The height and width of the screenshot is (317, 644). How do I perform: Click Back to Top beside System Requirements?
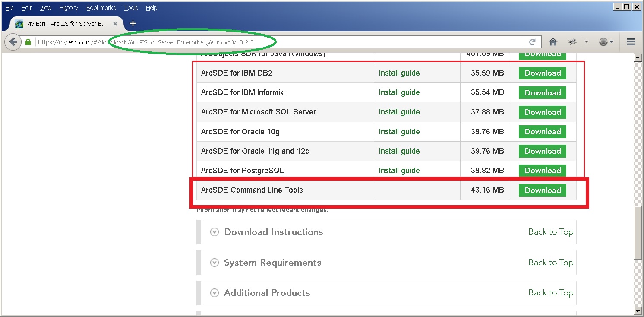(x=551, y=263)
